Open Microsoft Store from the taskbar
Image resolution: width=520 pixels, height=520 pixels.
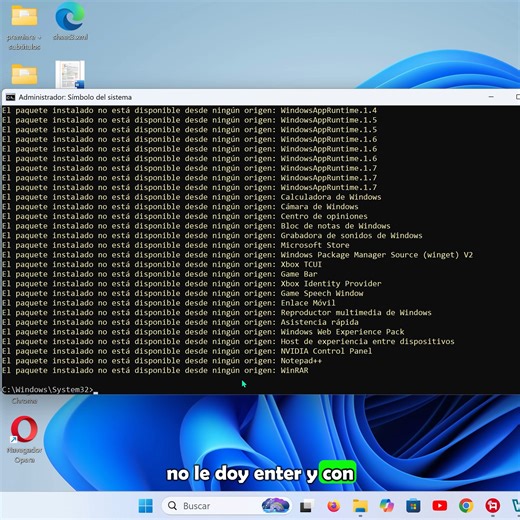pos(413,506)
